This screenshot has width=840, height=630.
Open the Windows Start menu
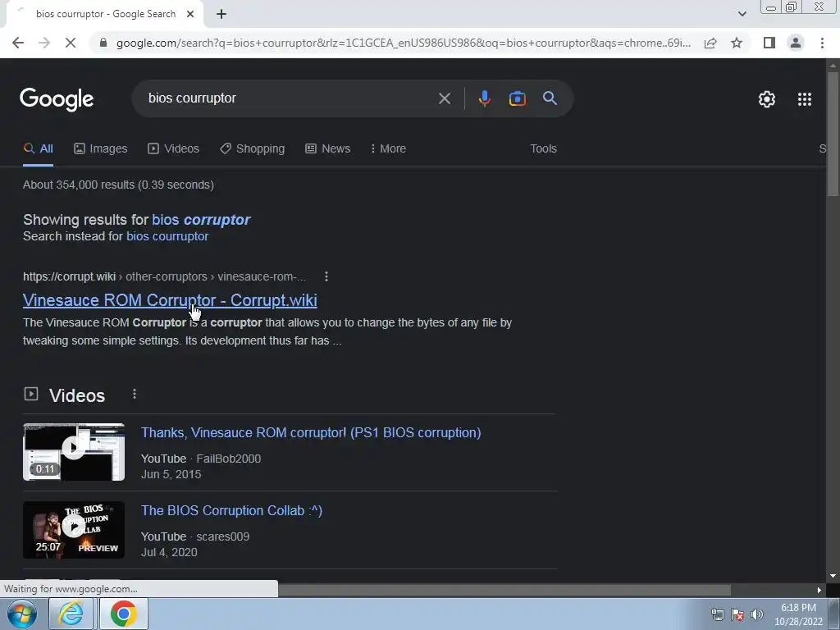pyautogui.click(x=21, y=614)
